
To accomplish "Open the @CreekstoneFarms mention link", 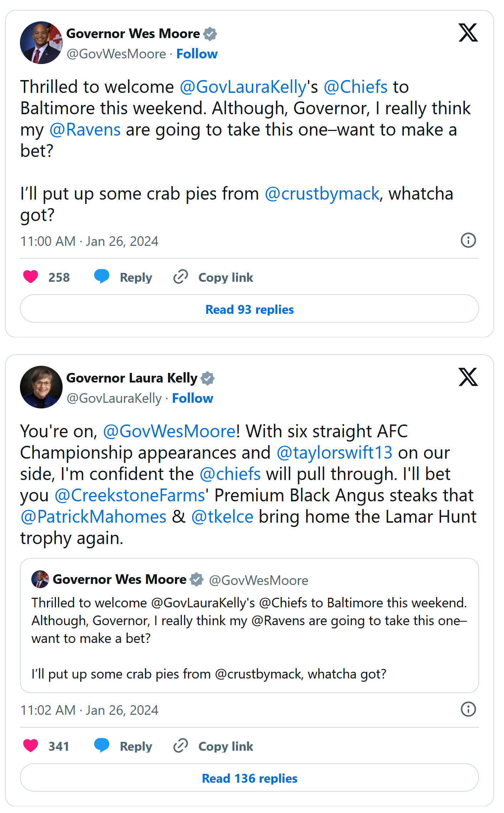I will [x=130, y=496].
